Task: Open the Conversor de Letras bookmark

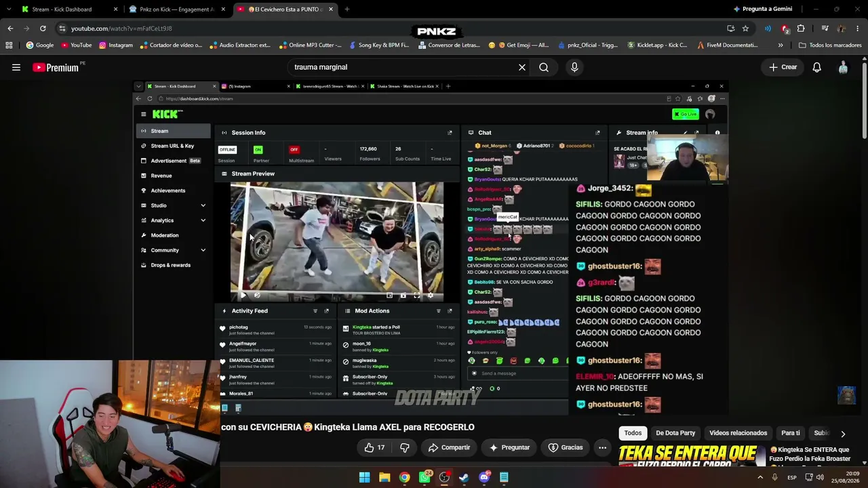Action: tap(449, 45)
